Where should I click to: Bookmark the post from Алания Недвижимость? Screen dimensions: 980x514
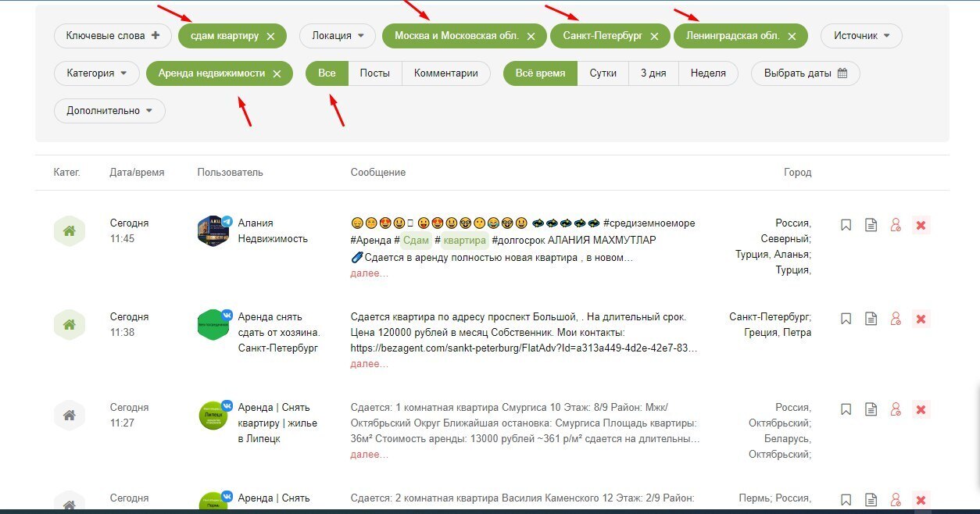click(x=846, y=224)
